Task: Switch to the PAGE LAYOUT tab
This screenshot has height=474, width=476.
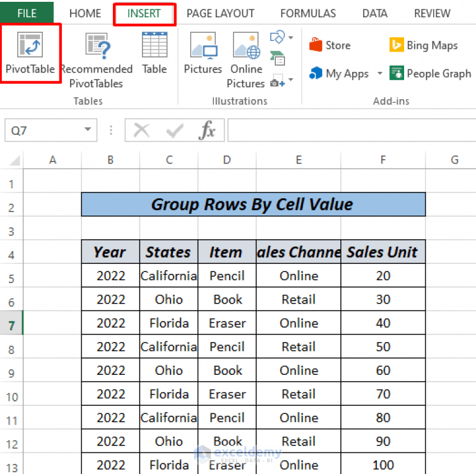Action: coord(221,14)
